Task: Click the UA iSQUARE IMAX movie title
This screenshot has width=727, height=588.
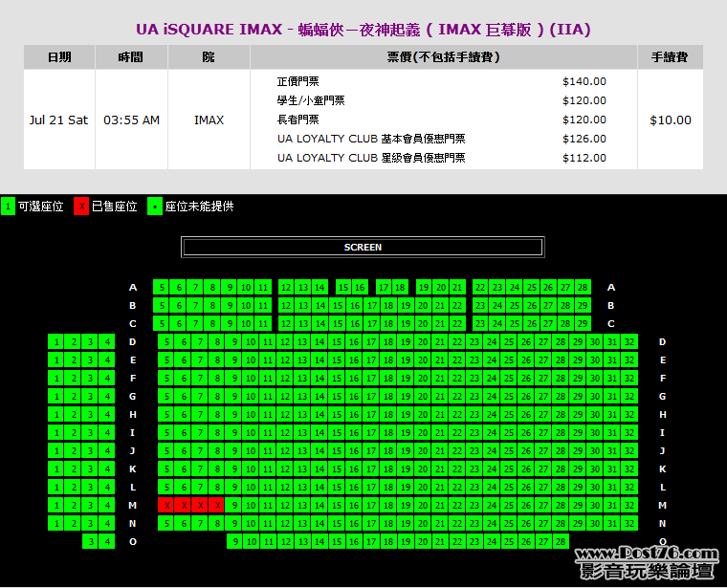Action: pos(363,30)
